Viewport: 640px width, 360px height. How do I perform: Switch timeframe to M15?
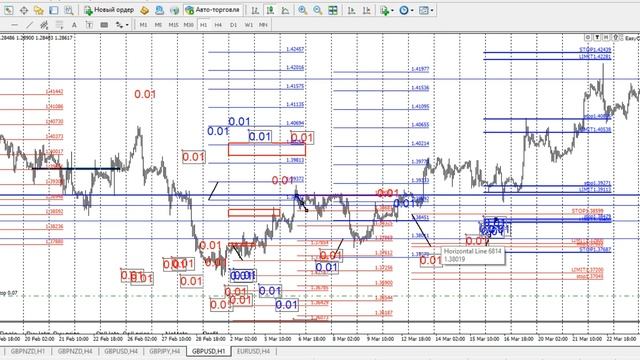point(173,25)
